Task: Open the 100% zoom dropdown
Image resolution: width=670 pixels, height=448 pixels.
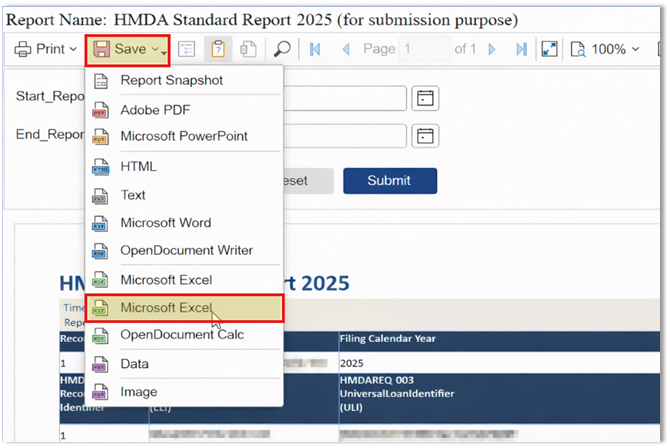Action: point(605,49)
